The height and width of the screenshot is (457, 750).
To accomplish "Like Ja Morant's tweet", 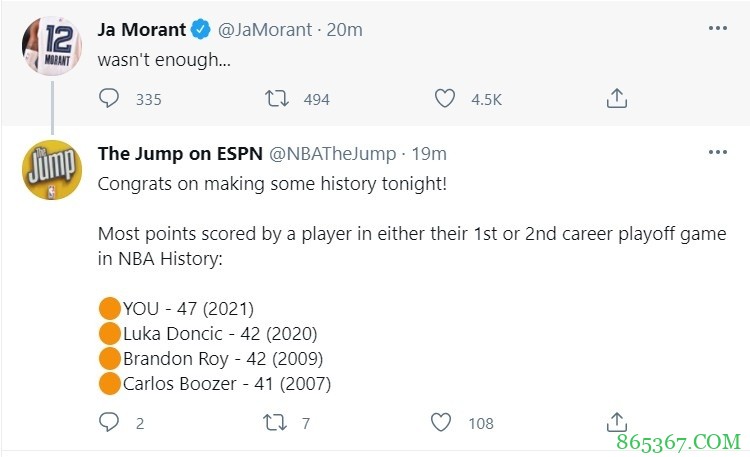I will pos(445,98).
